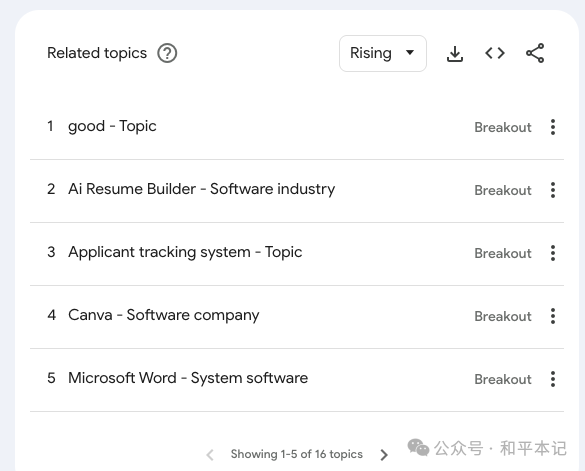The width and height of the screenshot is (585, 471).
Task: Click Showing 1-5 of 16 topics text
Action: point(297,454)
